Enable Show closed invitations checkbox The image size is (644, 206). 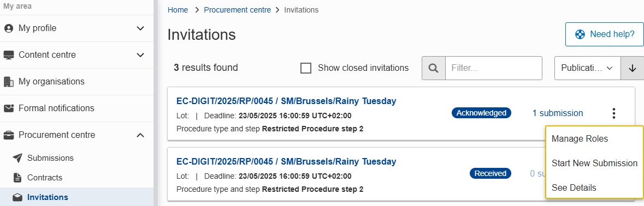click(x=305, y=68)
